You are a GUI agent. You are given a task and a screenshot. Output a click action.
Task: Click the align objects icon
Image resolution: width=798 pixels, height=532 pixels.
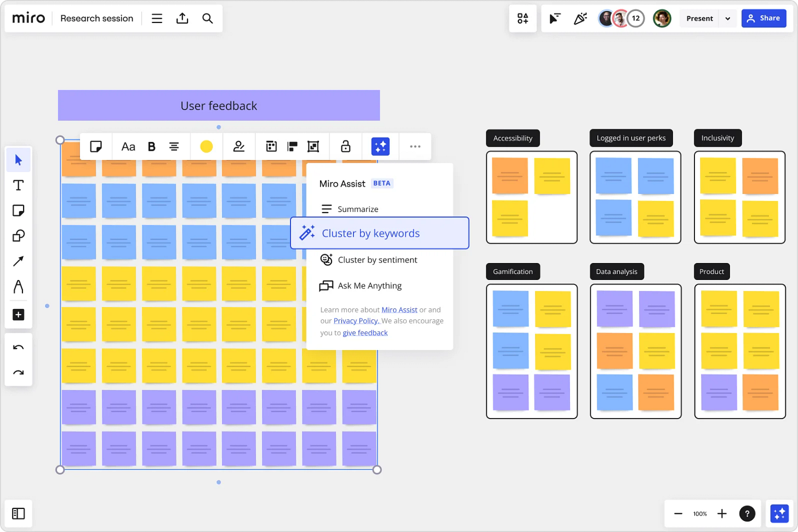click(x=293, y=146)
